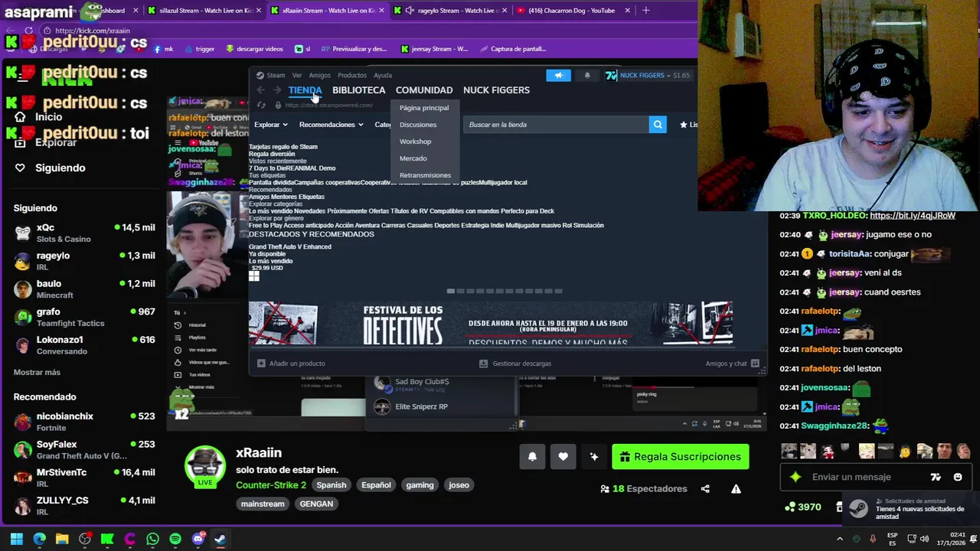The width and height of the screenshot is (980, 551).
Task: Click Festival de los Detectives banner
Action: point(490,323)
